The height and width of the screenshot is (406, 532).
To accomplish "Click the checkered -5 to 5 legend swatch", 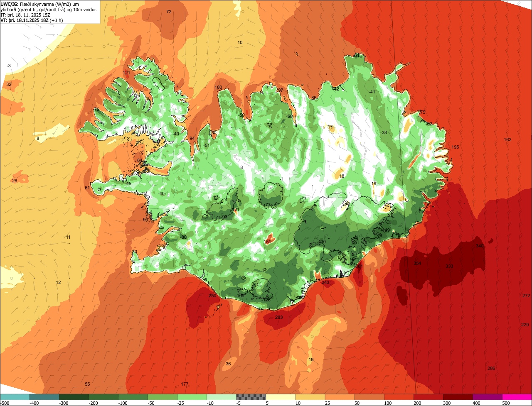I will click(251, 397).
